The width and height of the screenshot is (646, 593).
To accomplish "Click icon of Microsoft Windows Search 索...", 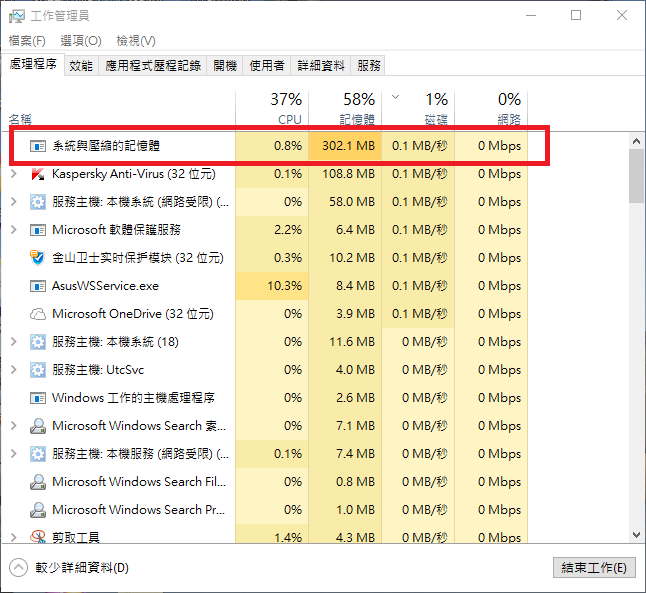I will pyautogui.click(x=38, y=426).
